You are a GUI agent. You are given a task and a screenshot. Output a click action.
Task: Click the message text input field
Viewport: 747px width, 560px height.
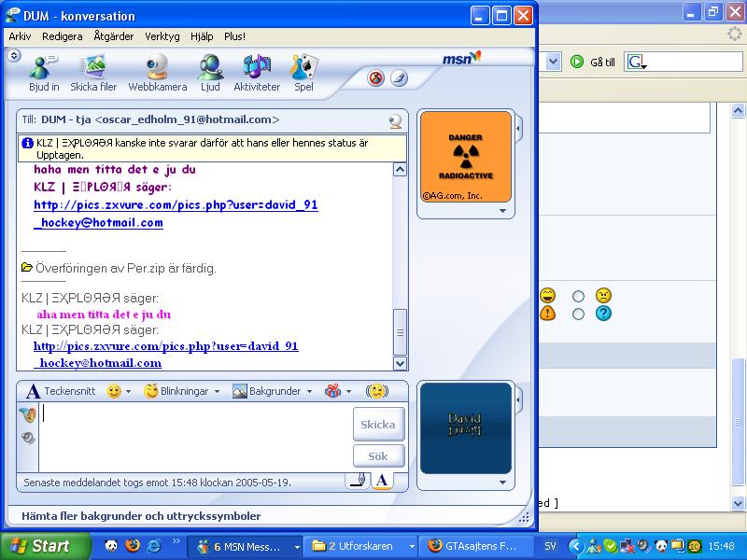[x=195, y=437]
